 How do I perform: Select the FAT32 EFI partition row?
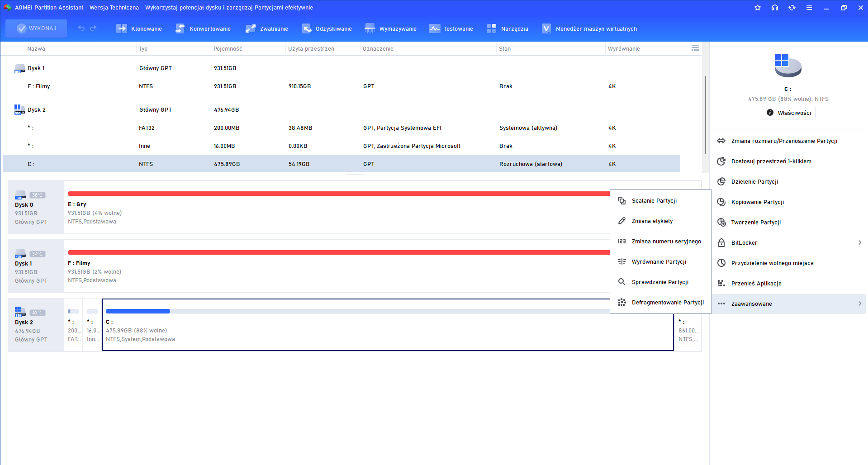pos(342,128)
